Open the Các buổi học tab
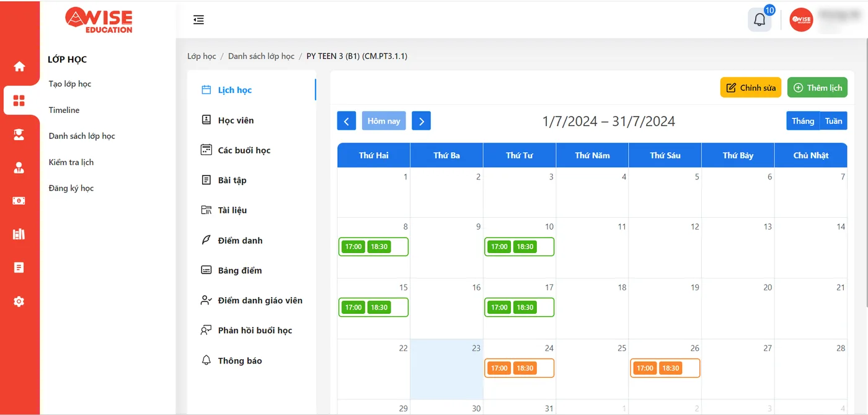The height and width of the screenshot is (415, 868). click(252, 150)
